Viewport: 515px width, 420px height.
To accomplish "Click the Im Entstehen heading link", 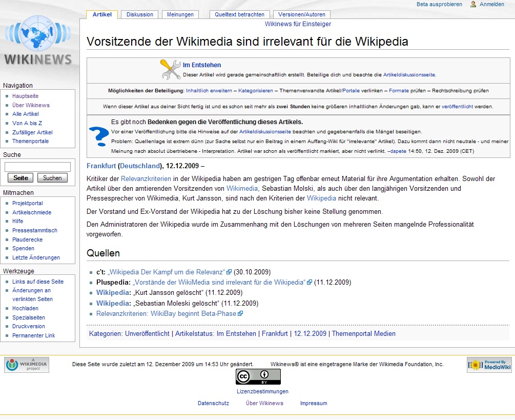I will coord(202,65).
